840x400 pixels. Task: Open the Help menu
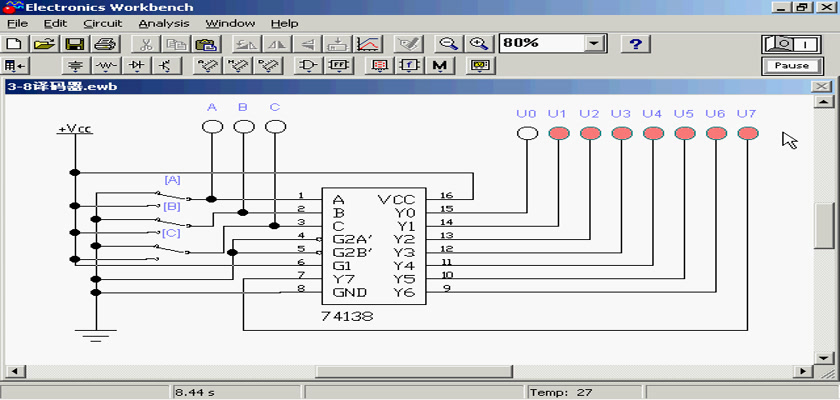284,24
